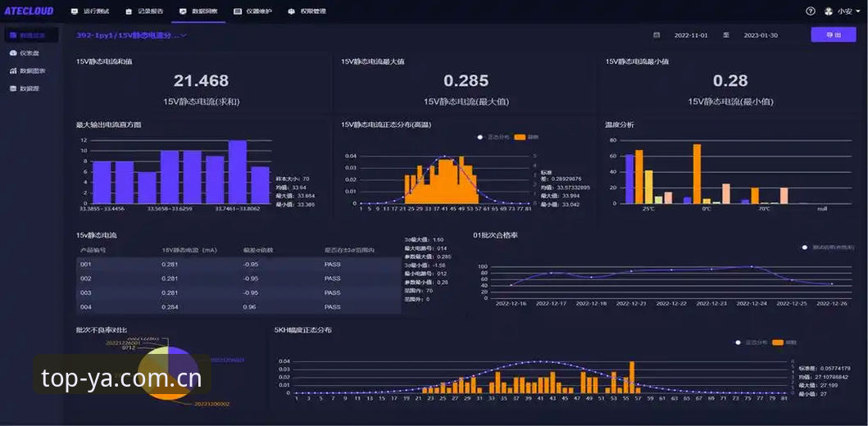Click the 2022-12-26 axis date
This screenshot has height=426, width=868.
coord(832,304)
